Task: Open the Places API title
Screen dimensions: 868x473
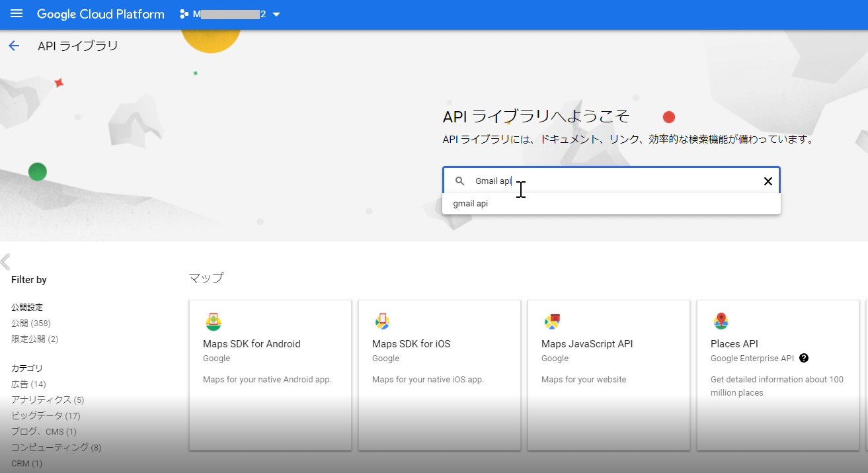Action: [734, 344]
